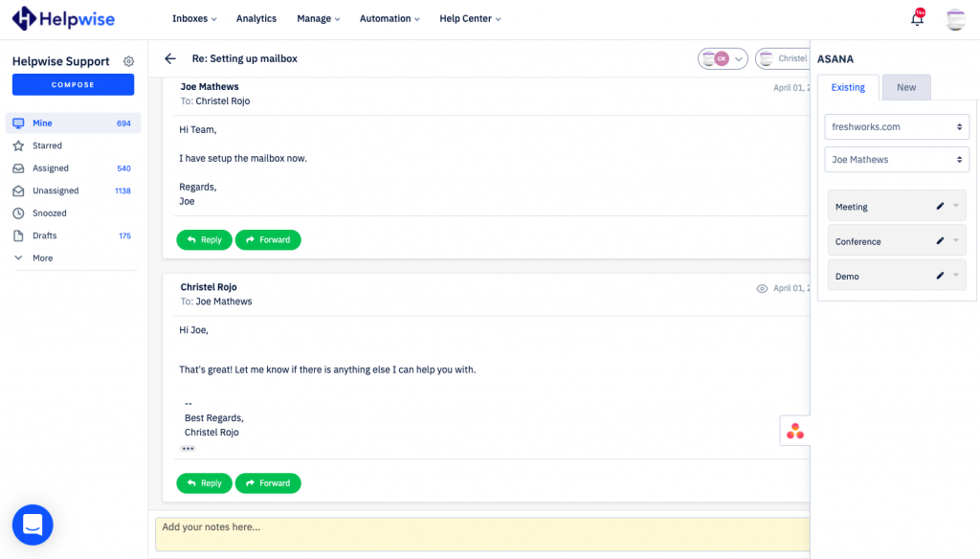Click in the notes input field
The width and height of the screenshot is (980, 559).
click(479, 534)
